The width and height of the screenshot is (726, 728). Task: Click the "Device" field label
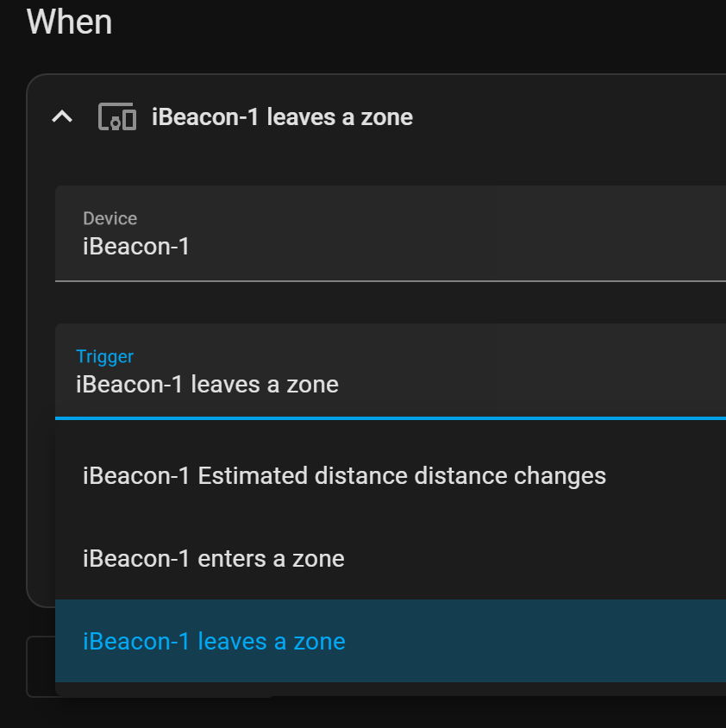click(110, 219)
